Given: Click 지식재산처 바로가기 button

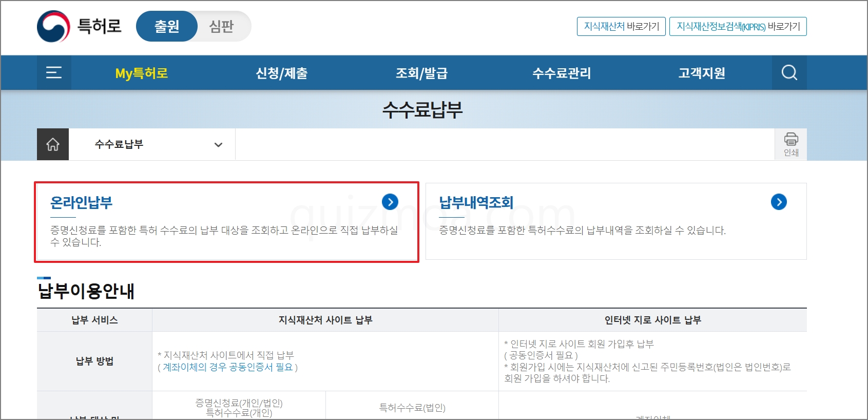Looking at the screenshot, I should [x=621, y=26].
